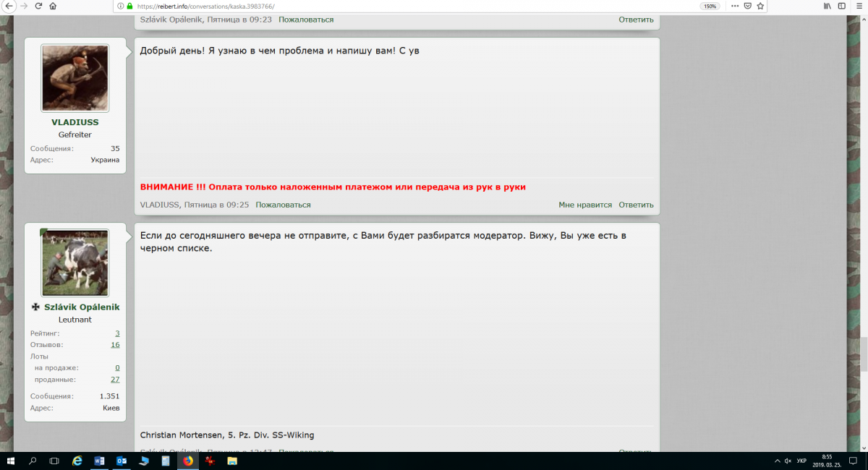Open the Windows Start menu

[12, 461]
